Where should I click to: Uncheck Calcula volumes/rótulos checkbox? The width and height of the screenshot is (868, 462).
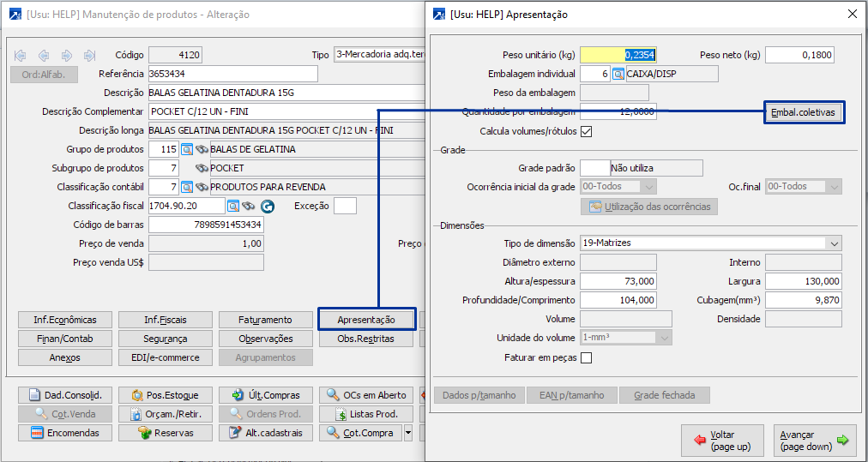[587, 131]
